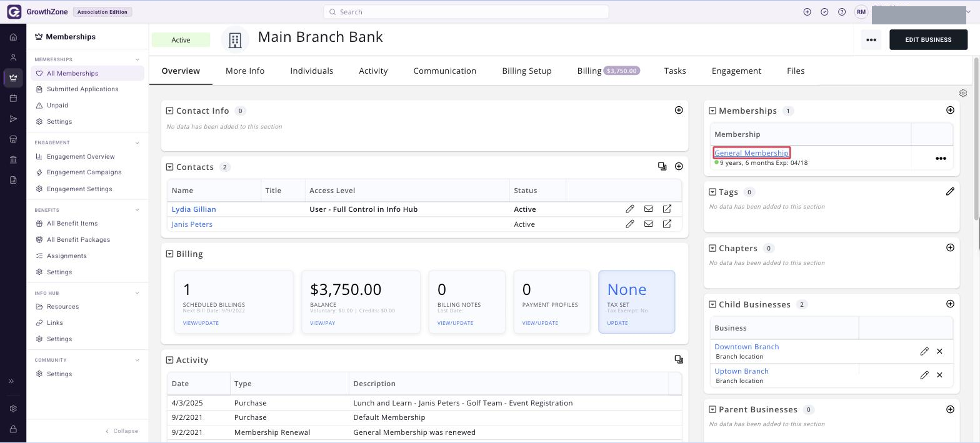Collapse the Contacts section

pos(169,167)
